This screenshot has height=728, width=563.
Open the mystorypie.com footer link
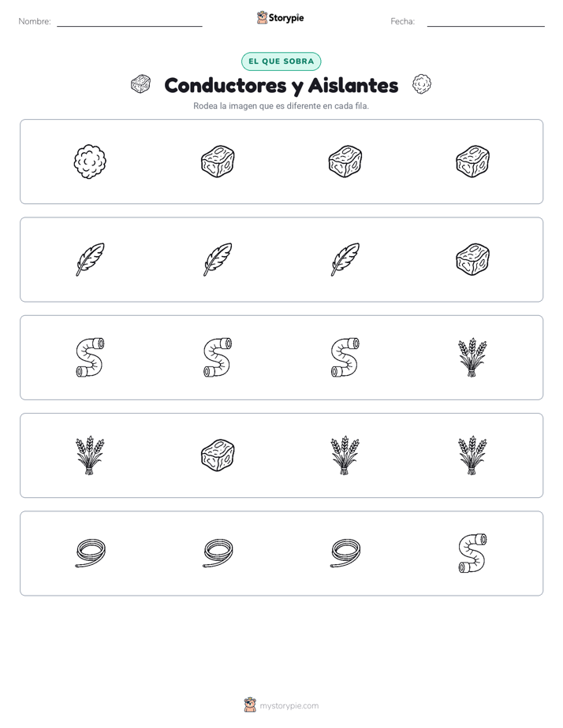pos(289,706)
